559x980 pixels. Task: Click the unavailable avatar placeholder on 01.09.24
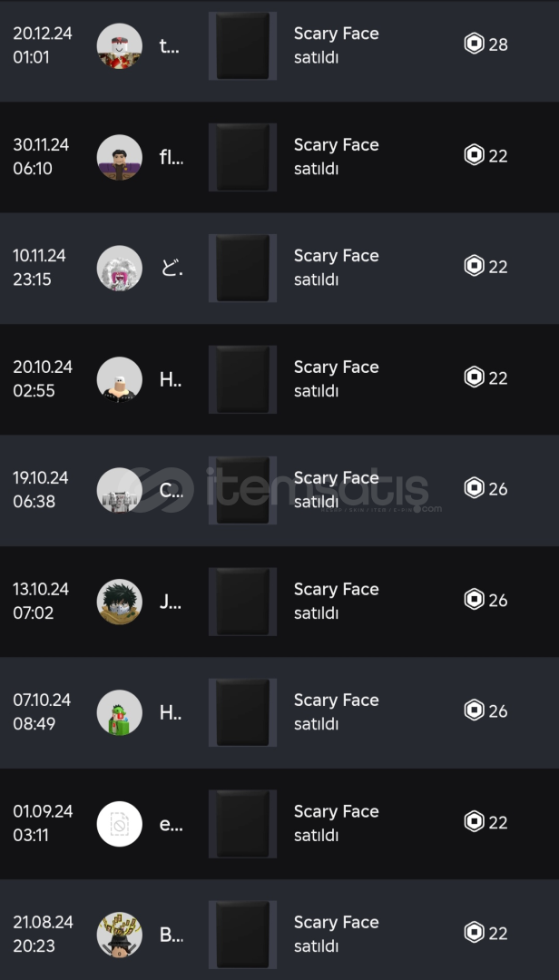click(x=120, y=824)
